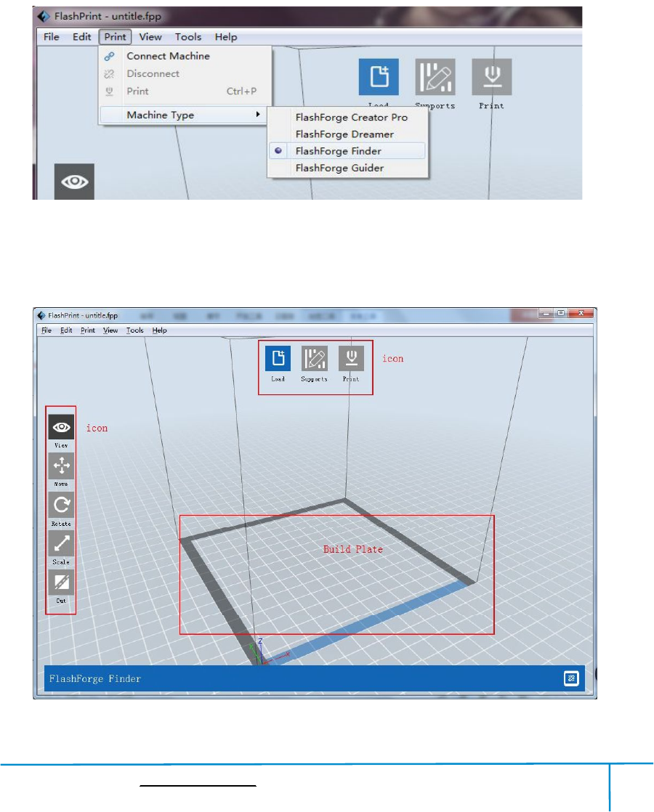The width and height of the screenshot is (654, 812).
Task: Select the Rotate tool icon
Action: [x=61, y=505]
